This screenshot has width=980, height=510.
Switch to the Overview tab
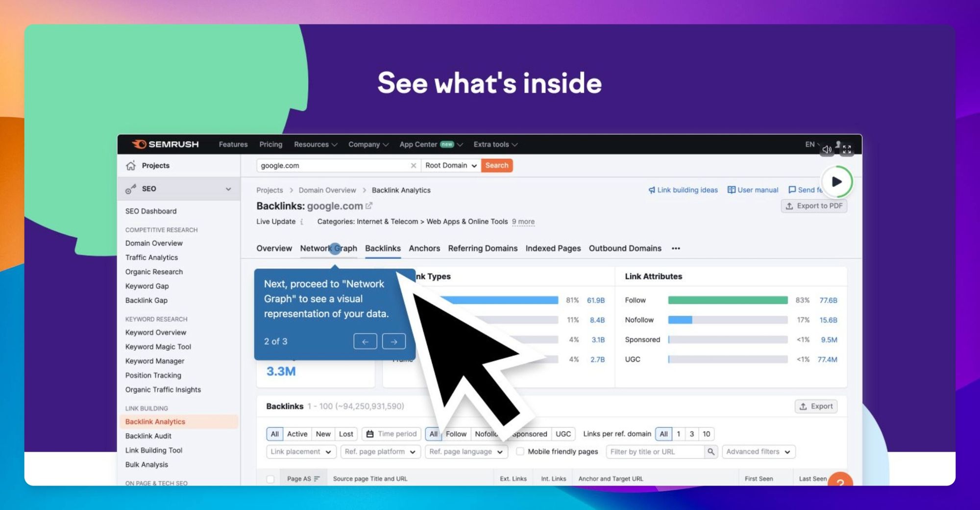[x=274, y=248]
